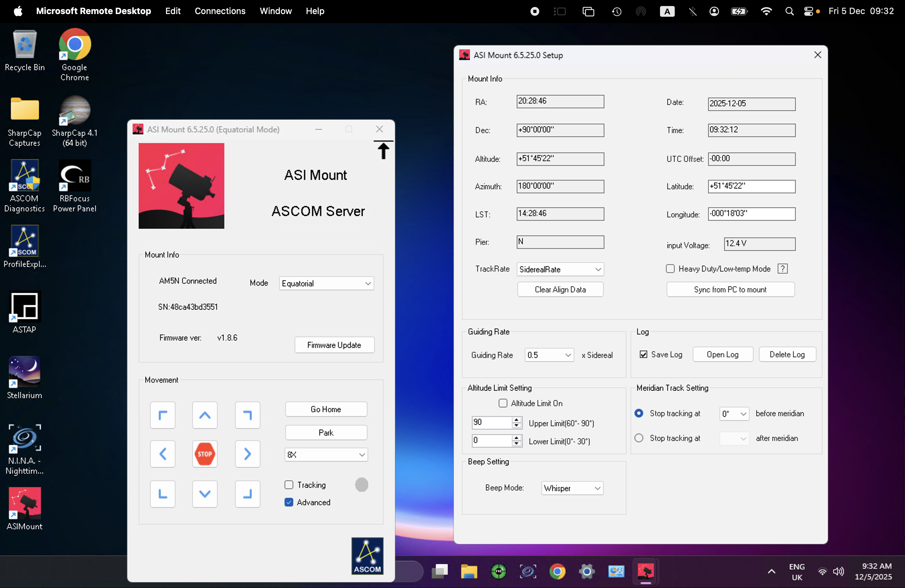This screenshot has width=905, height=588.
Task: Open the Connections menu in menu bar
Action: point(220,11)
